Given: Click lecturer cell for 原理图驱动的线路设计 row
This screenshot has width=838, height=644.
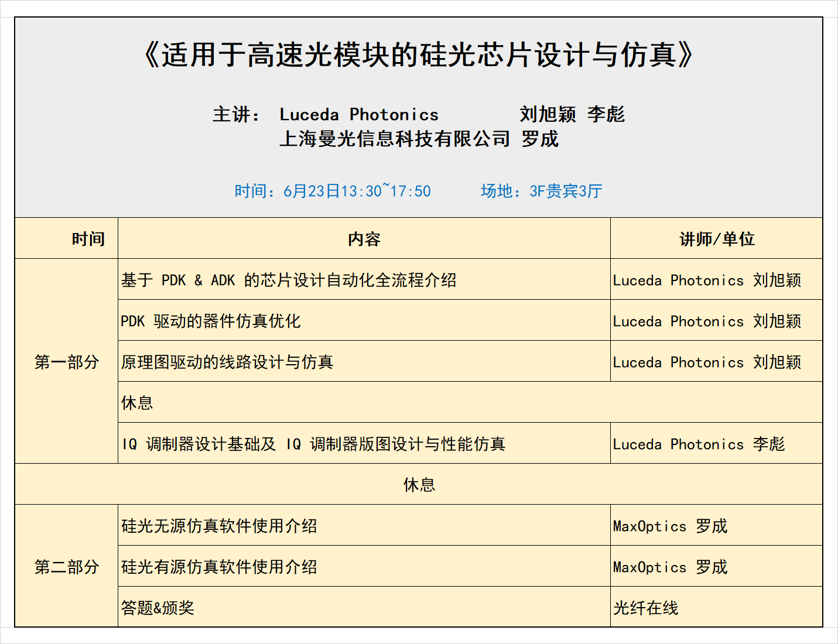Looking at the screenshot, I should click(717, 361).
